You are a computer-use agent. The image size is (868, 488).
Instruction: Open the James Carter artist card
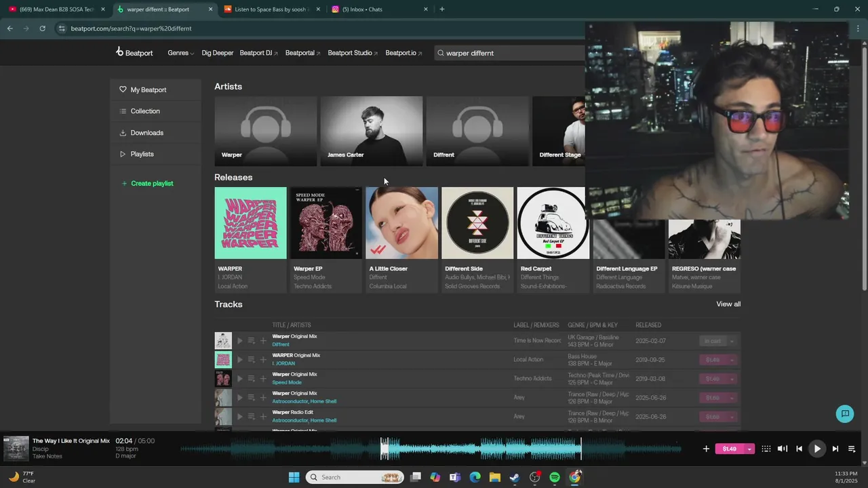pyautogui.click(x=372, y=131)
